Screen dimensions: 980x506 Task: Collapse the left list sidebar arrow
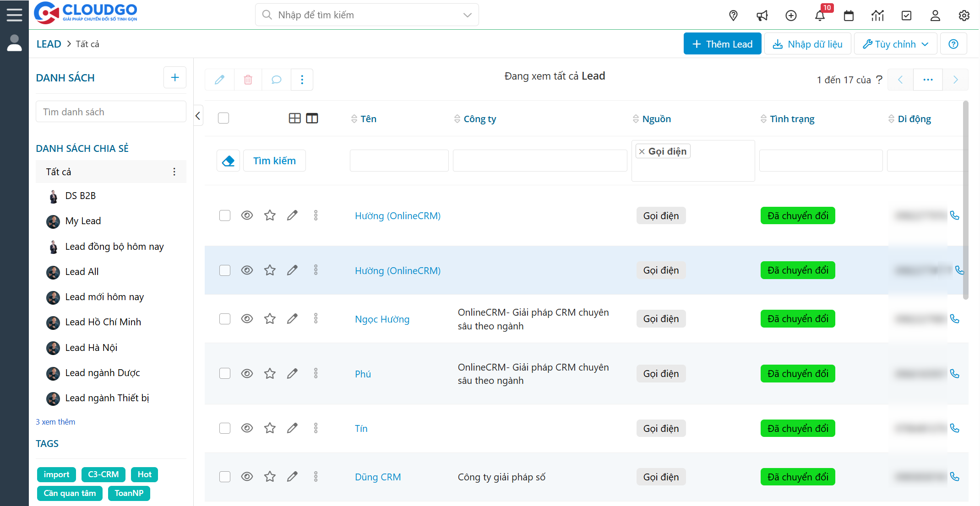click(198, 116)
